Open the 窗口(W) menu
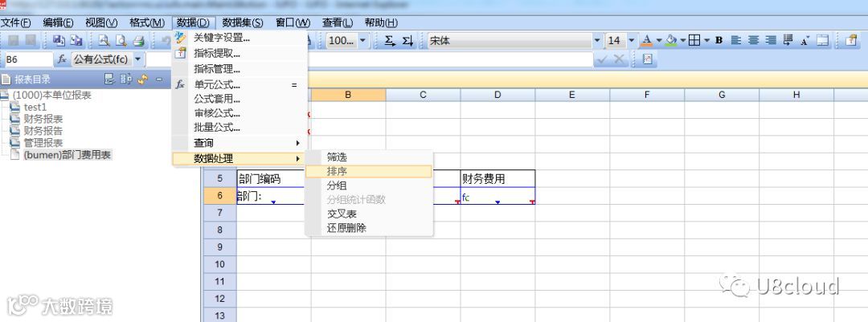Image resolution: width=868 pixels, height=322 pixels. tap(293, 22)
